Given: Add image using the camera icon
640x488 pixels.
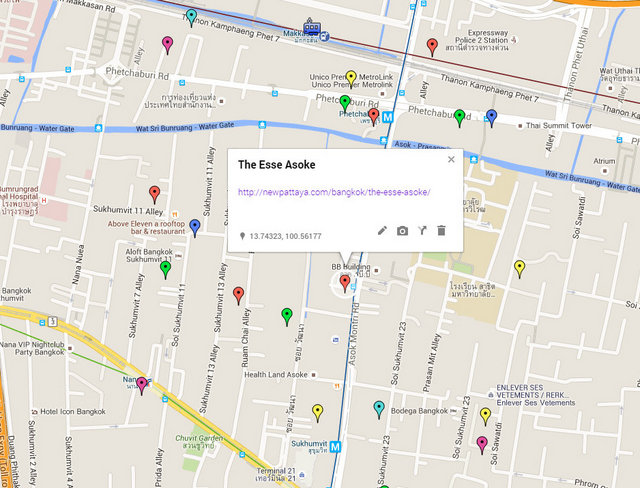Looking at the screenshot, I should click(402, 231).
